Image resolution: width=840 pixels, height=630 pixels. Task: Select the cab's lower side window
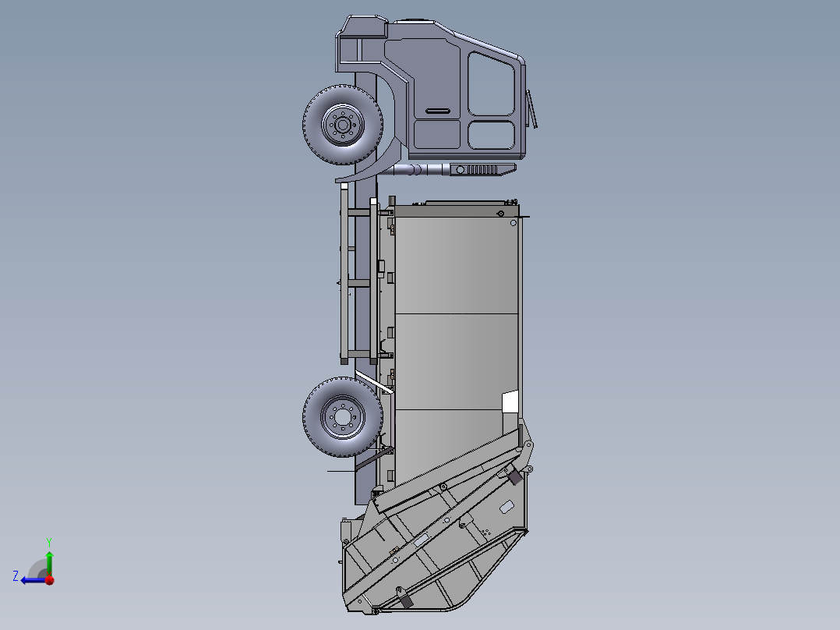(x=491, y=135)
